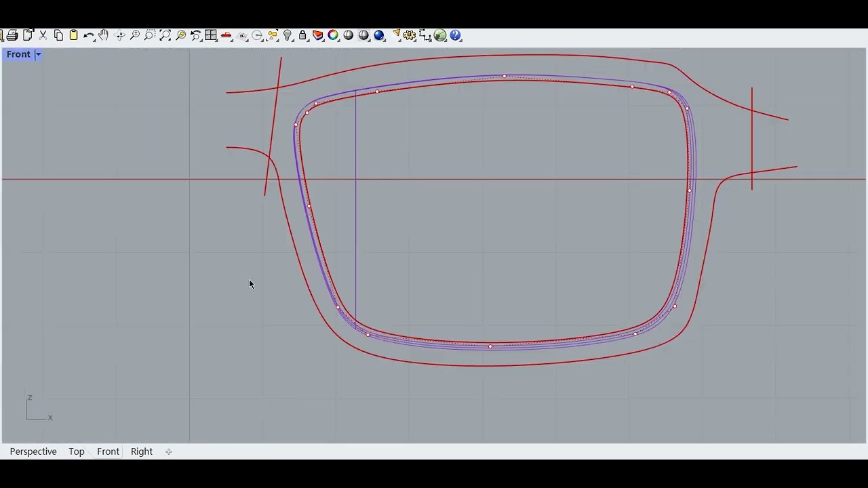Switch to the Perspective viewport tab
Screen dimensions: 868x488
click(33, 451)
